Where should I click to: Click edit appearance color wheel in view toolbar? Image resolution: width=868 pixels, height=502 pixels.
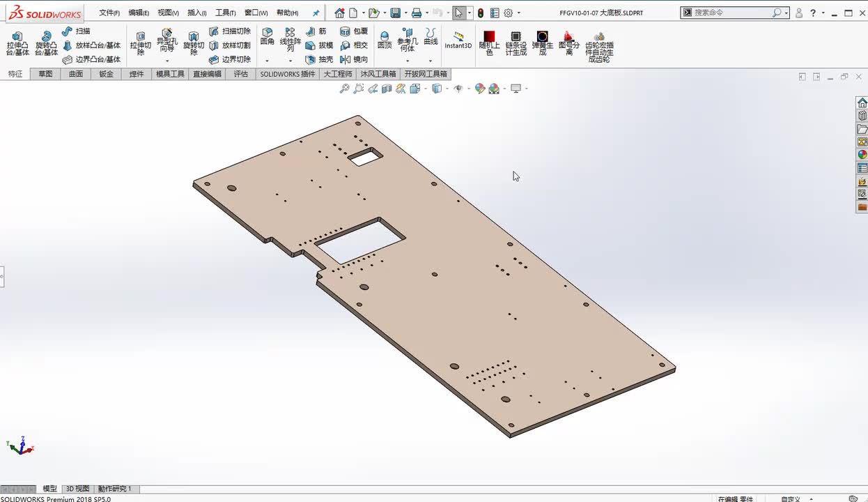(480, 89)
